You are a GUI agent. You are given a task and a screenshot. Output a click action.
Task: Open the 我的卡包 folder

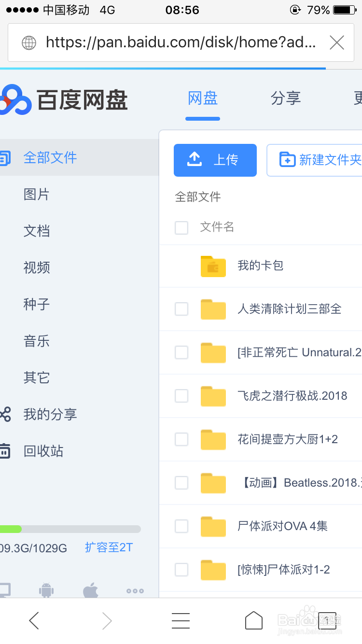tap(260, 266)
